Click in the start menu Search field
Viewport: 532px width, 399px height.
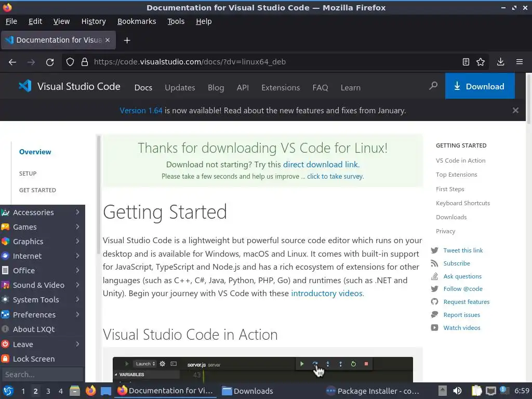[x=42, y=375]
